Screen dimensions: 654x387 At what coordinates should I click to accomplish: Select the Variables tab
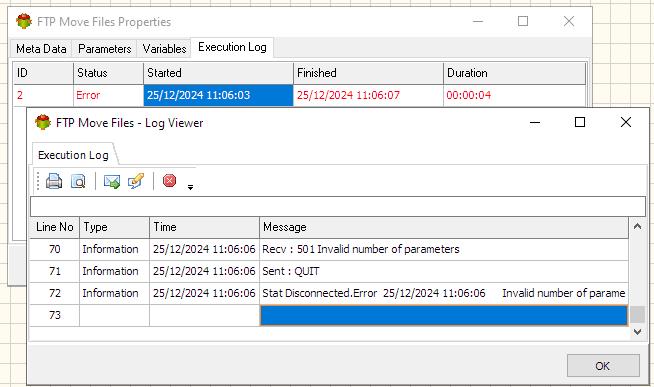click(164, 49)
